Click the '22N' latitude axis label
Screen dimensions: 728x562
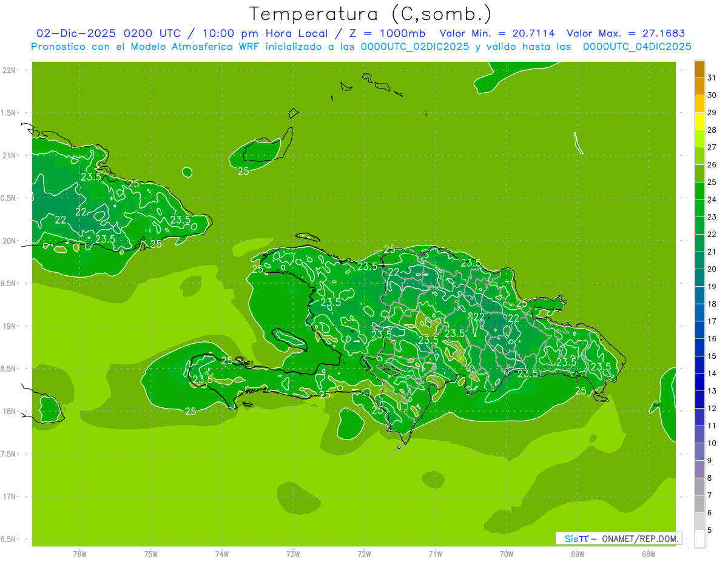(x=10, y=70)
